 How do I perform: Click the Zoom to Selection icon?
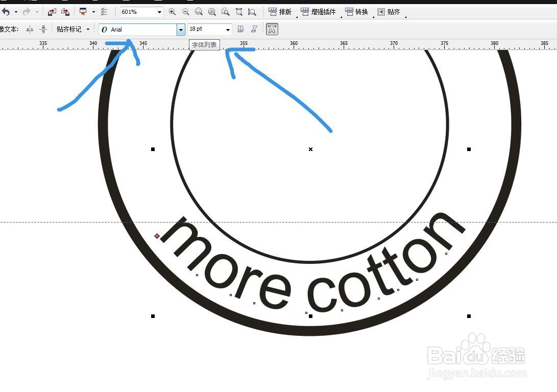(199, 12)
